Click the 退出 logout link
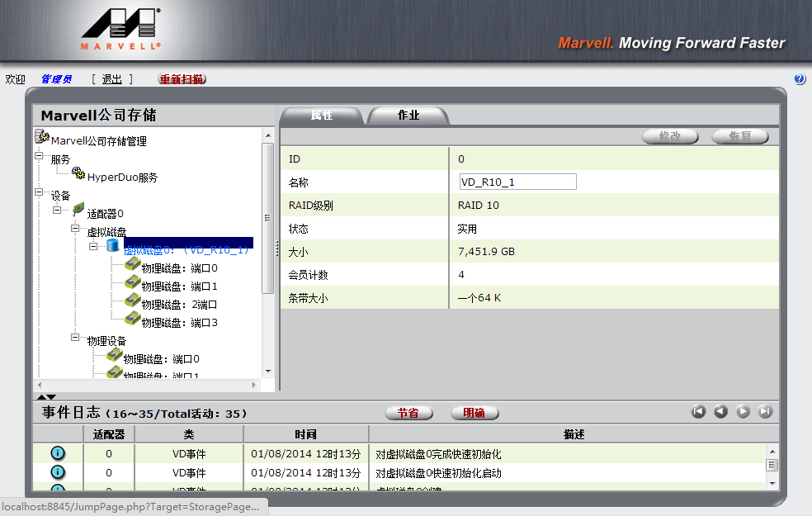Viewport: 812px width, 516px height. 112,79
